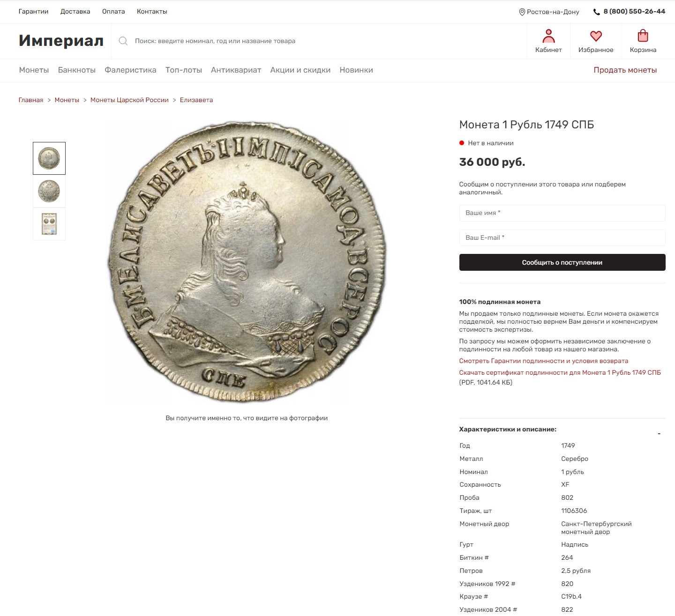Viewport: 675px width, 616px height.
Task: Focus the Ваше имя input field
Action: coord(562,213)
